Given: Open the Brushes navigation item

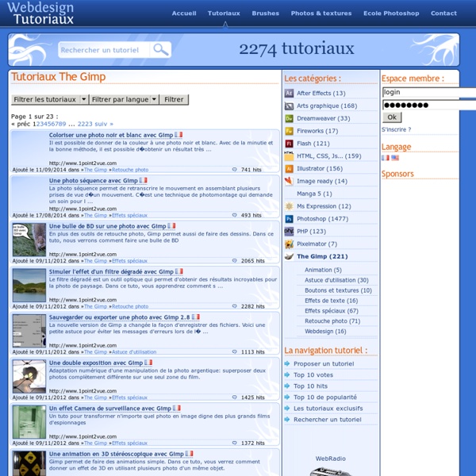Looking at the screenshot, I should tap(265, 13).
